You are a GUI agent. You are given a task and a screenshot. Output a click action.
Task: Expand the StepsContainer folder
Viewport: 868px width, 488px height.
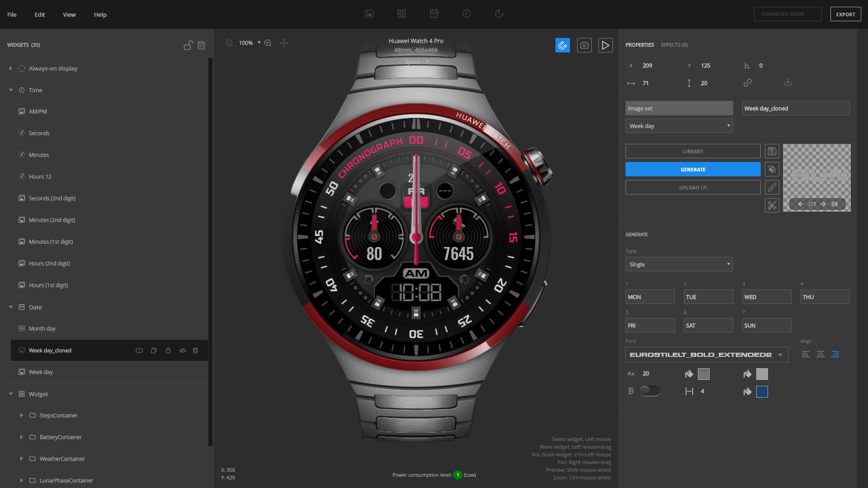tap(21, 415)
